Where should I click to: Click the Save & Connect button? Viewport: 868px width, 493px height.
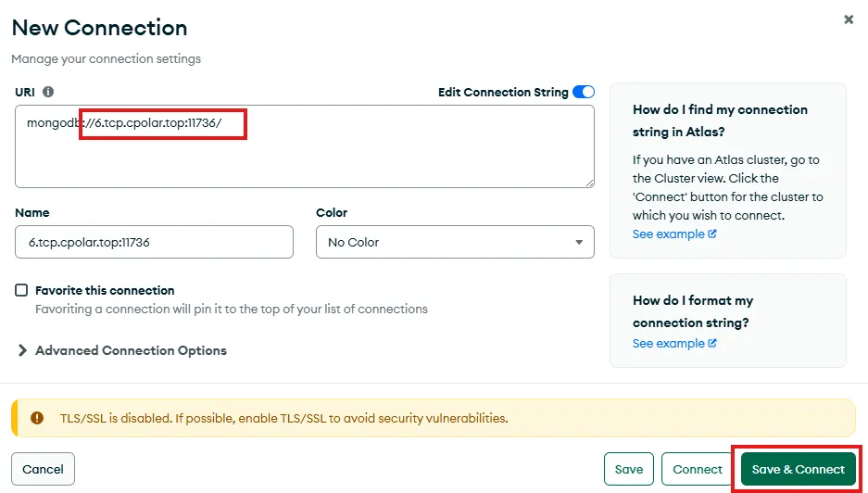(799, 469)
